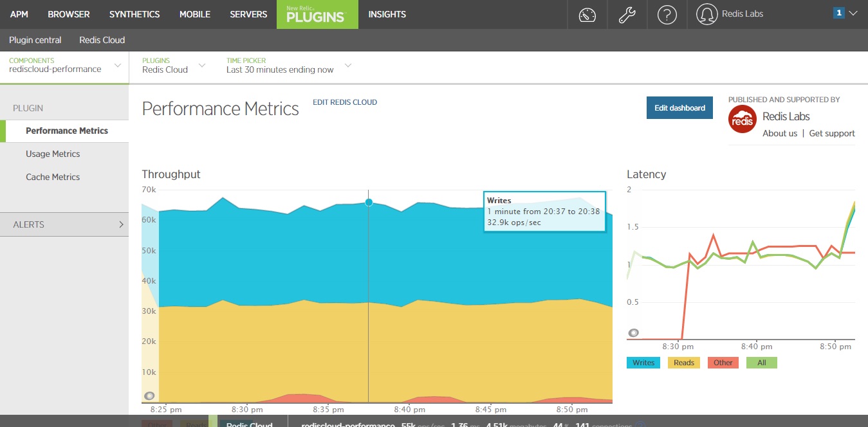Expand the account menu chevron
Viewport: 868px width, 427px height.
[x=853, y=13]
